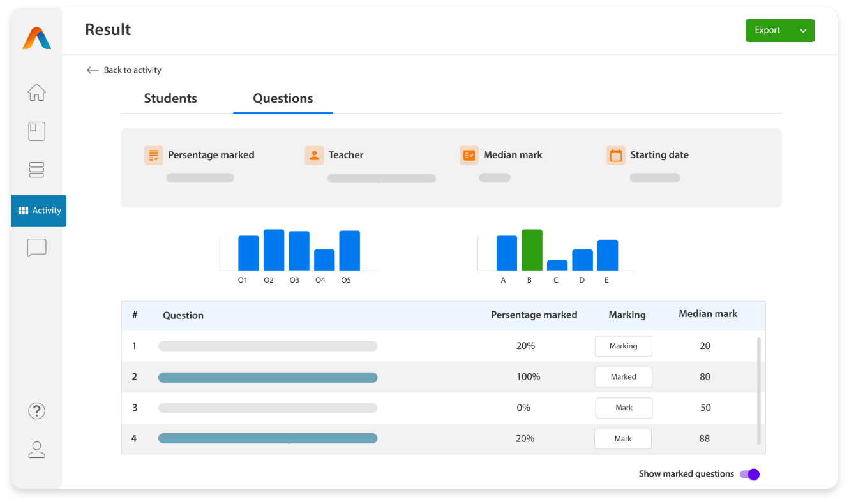Click the Marking button for question 1
The width and height of the screenshot is (849, 504).
point(624,346)
